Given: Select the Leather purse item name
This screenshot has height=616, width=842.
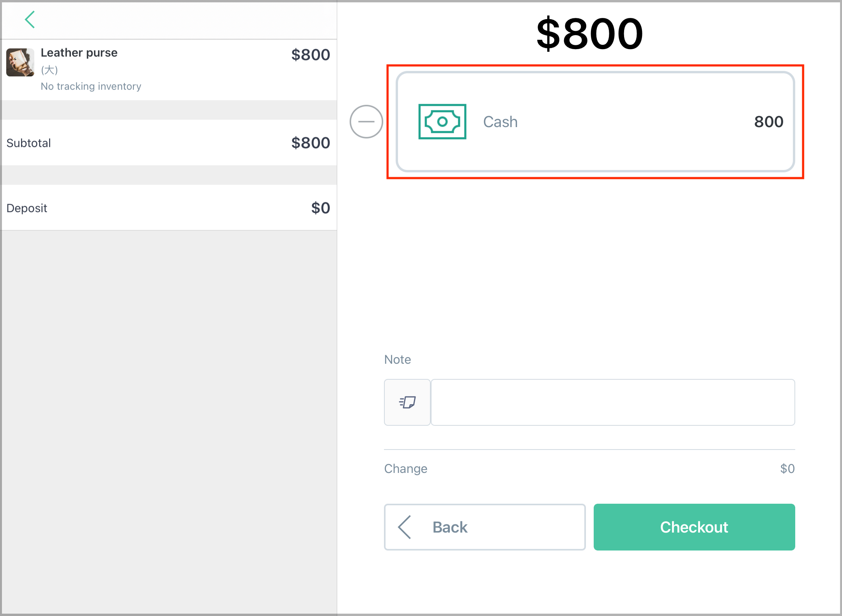Looking at the screenshot, I should (79, 53).
